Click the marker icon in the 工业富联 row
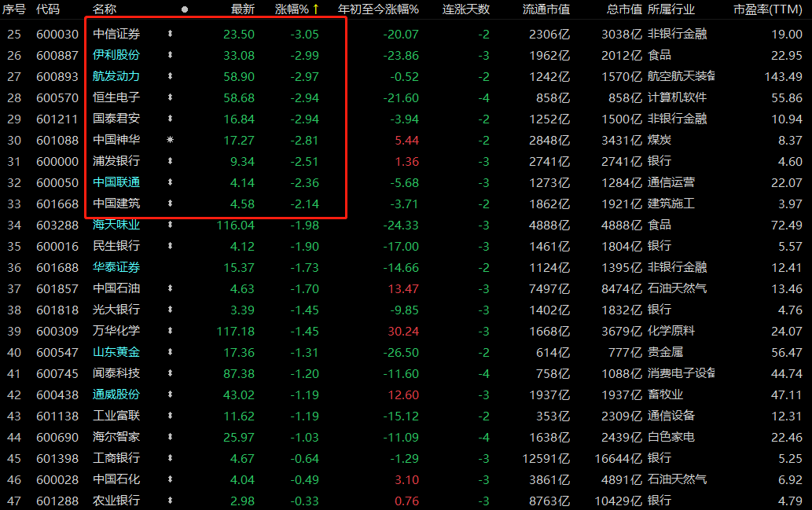The image size is (812, 510). [170, 416]
